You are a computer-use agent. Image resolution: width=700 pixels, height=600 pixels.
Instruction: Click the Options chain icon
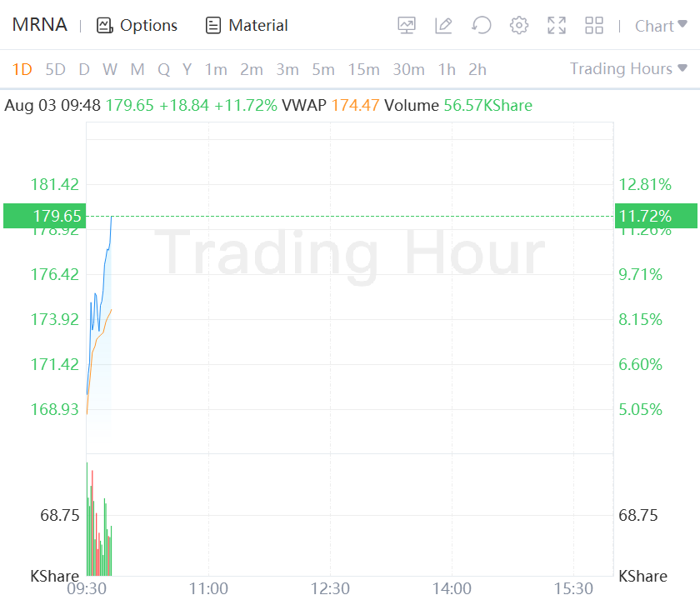(104, 26)
